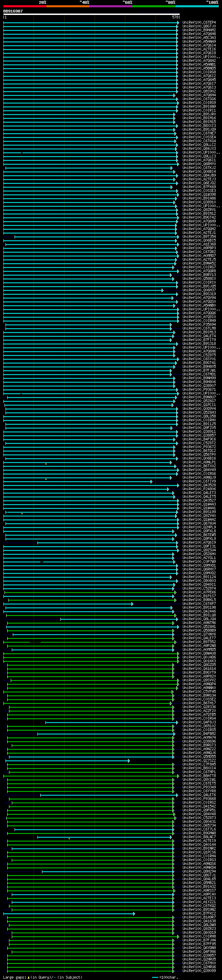Open hit UniRef100_Q8GTJ0
The height and width of the screenshot is (980, 222).
coord(199,26)
